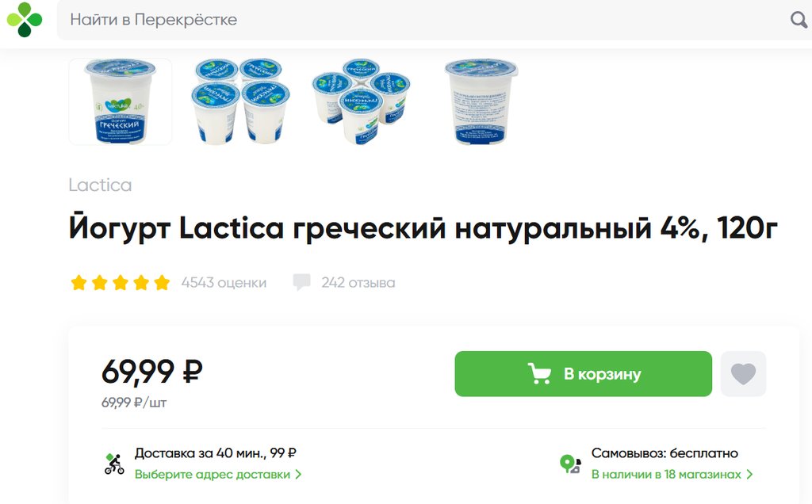Screen dimensions: 812x504
Task: Click the magnifier search icon
Action: pos(798,20)
